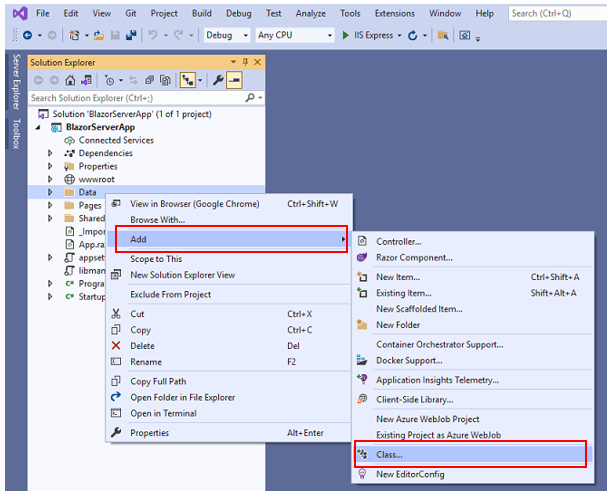The height and width of the screenshot is (496, 607).
Task: Click the Home icon in Solution Explorer
Action: click(70, 81)
